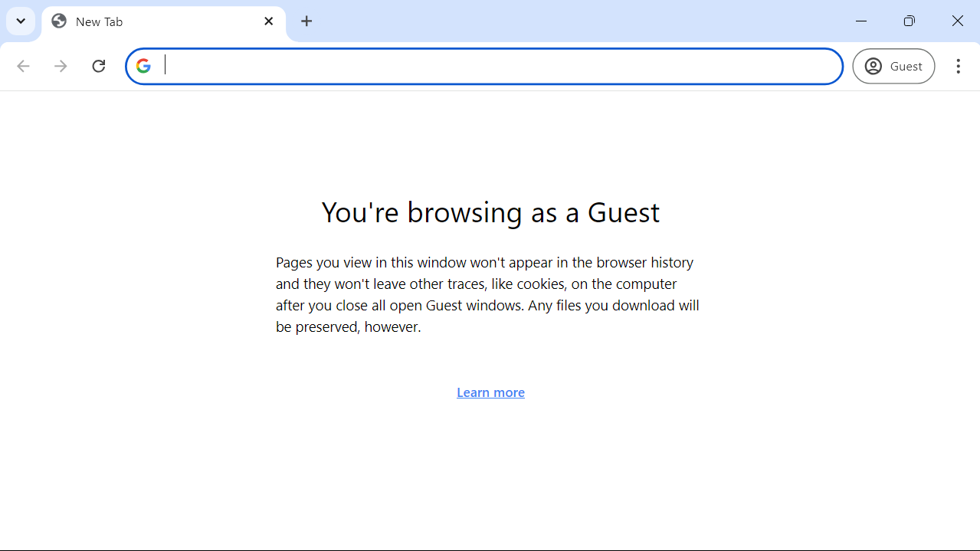Minimize the browser window
Viewport: 980px width, 551px height.
860,21
